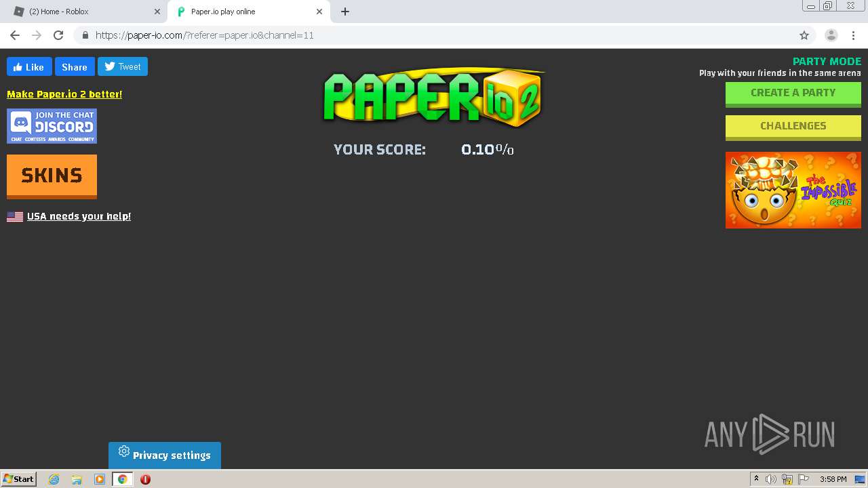Click the YOUR SCORE label
Image resolution: width=868 pixels, height=488 pixels.
pos(380,150)
